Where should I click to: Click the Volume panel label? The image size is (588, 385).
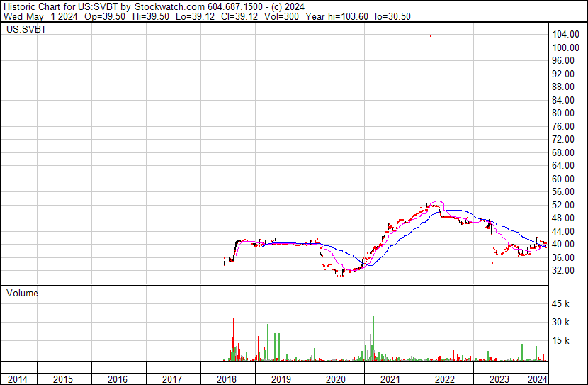[22, 293]
